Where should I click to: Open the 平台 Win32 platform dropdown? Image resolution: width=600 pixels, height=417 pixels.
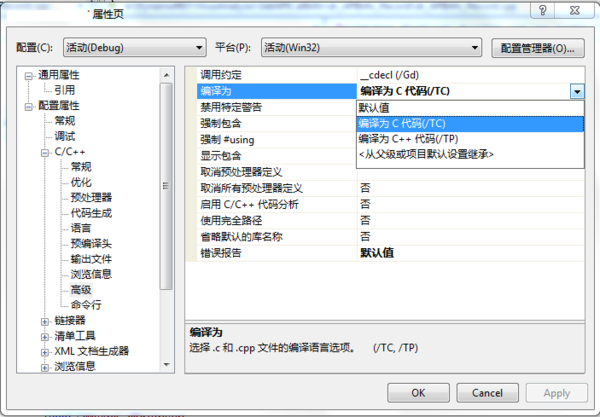click(x=371, y=48)
